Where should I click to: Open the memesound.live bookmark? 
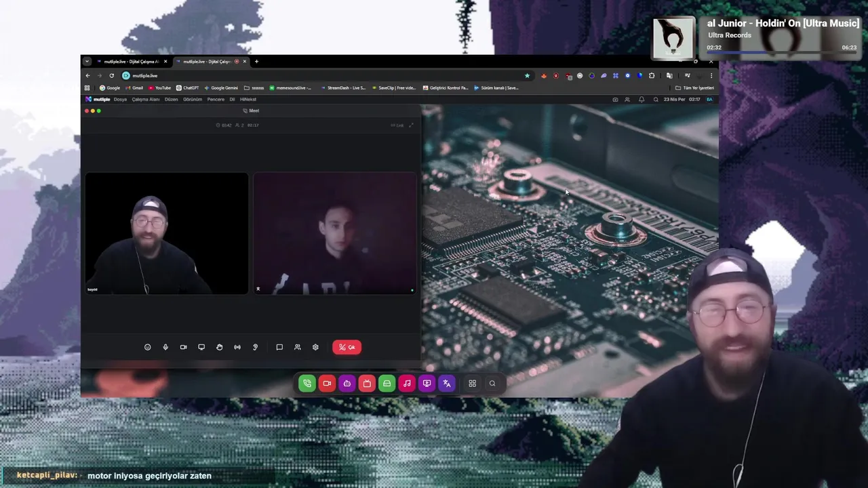click(290, 88)
